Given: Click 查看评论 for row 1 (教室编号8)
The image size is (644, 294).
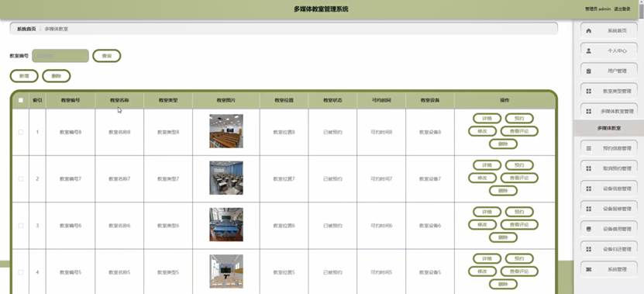Looking at the screenshot, I should [x=519, y=131].
